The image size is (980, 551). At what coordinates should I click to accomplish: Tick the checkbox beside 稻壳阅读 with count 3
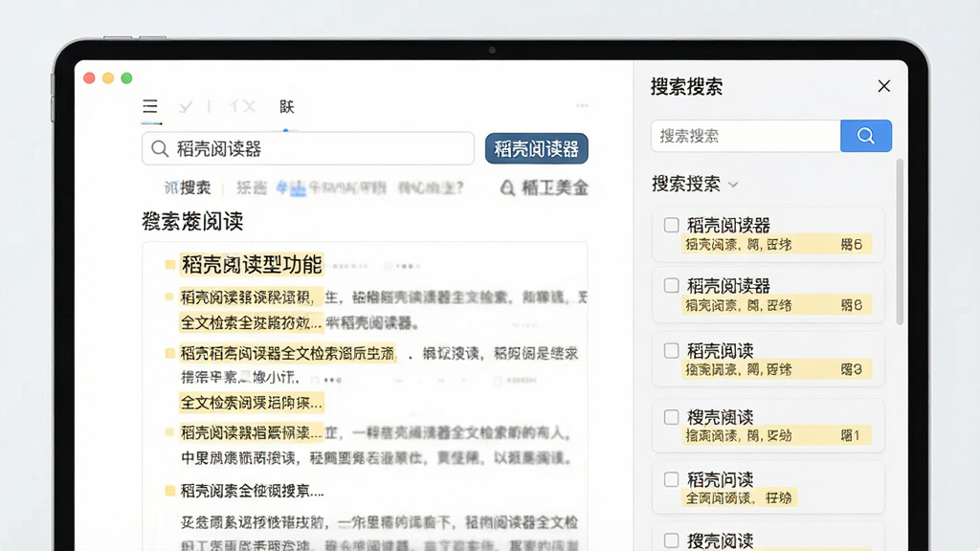[x=671, y=350]
